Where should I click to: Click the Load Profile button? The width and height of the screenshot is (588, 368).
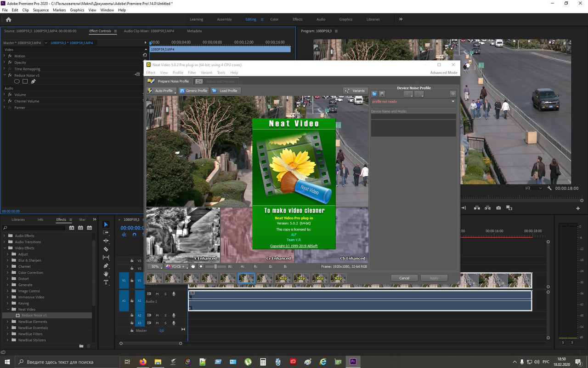coord(225,91)
